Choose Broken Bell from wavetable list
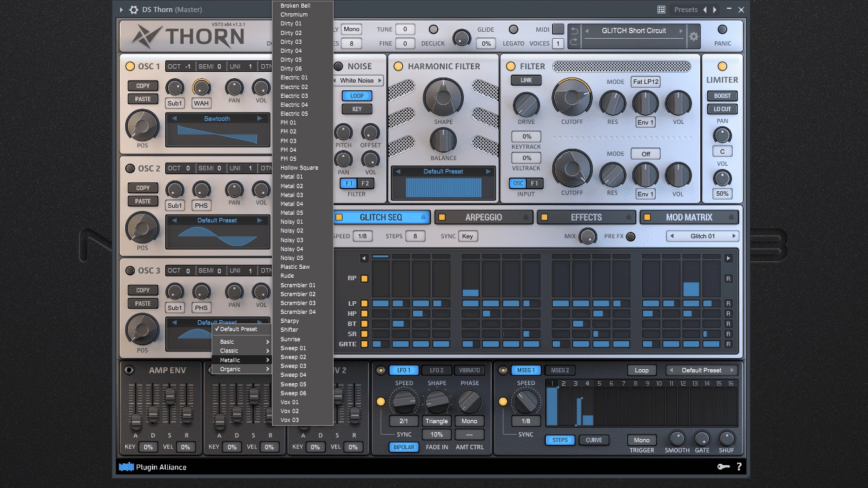 (302, 5)
